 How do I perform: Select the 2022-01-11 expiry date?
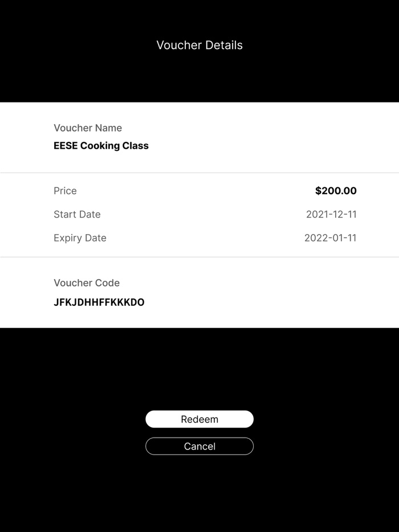331,238
